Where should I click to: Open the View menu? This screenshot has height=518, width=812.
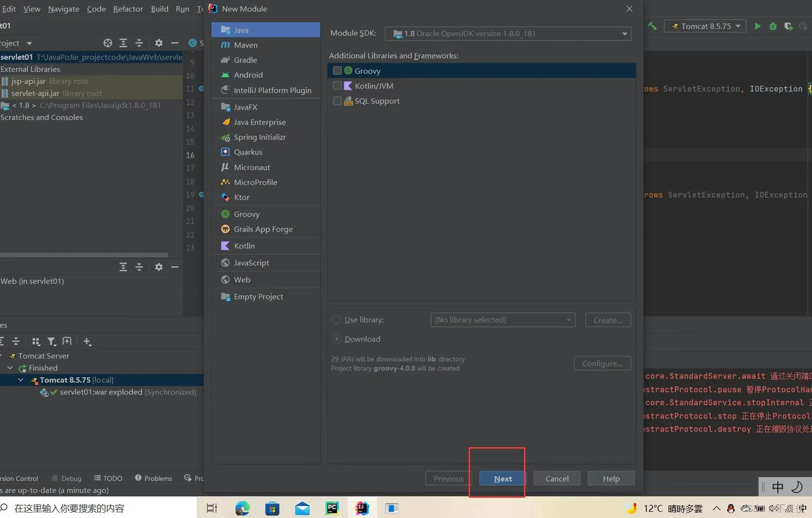pos(32,9)
